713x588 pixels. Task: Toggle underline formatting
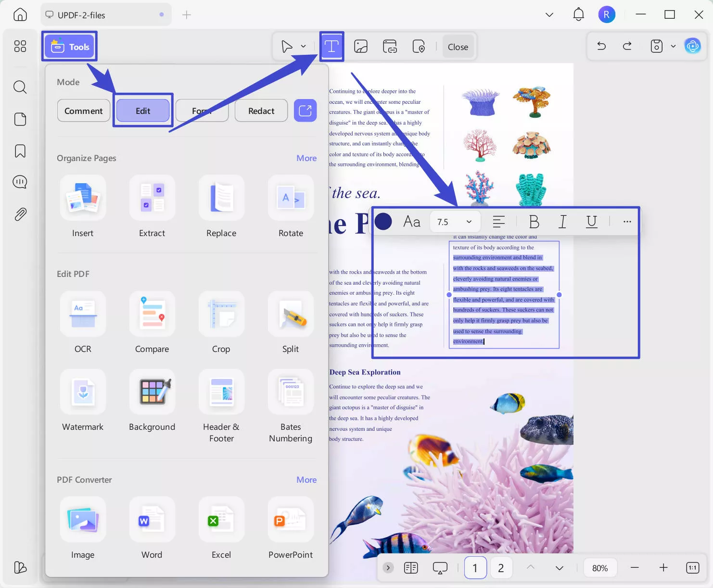pos(592,222)
